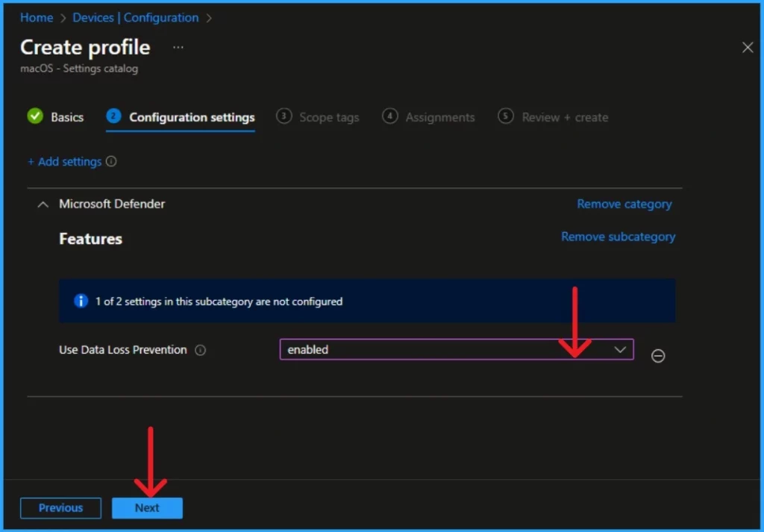
Task: Click the Next button
Action: tap(147, 507)
